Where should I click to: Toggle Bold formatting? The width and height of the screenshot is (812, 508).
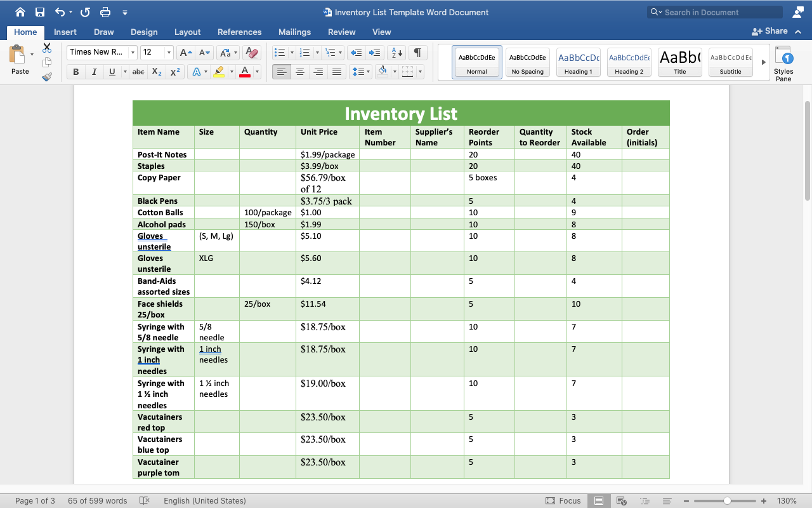76,72
